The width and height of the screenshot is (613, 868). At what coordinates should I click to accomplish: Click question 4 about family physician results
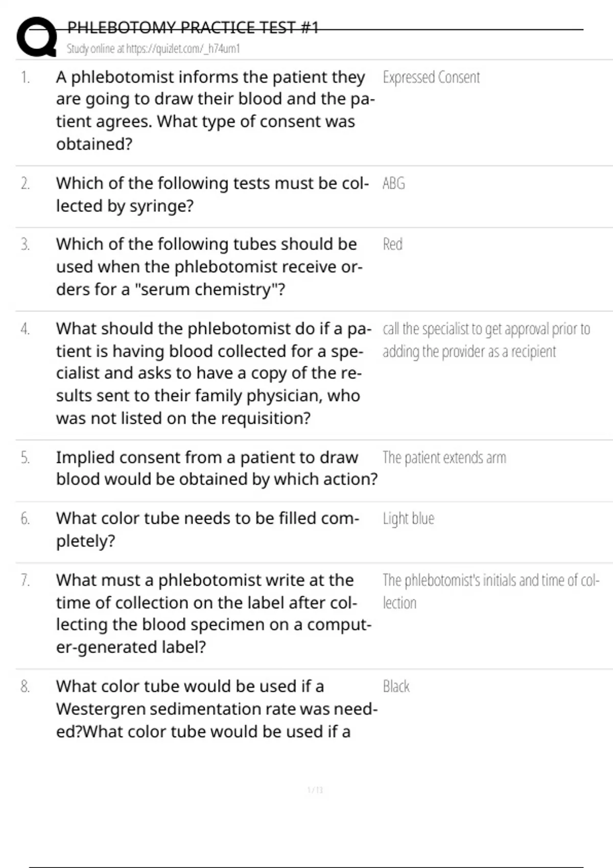(x=214, y=373)
